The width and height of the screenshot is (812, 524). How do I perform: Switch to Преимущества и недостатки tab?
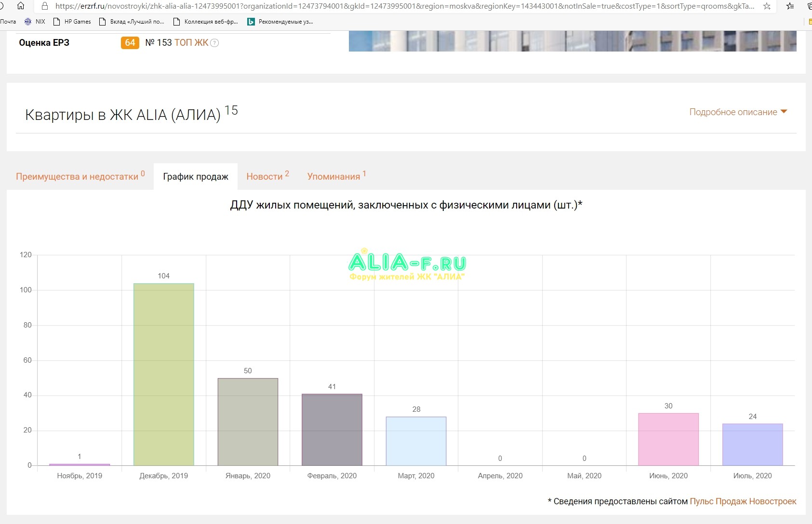(80, 176)
